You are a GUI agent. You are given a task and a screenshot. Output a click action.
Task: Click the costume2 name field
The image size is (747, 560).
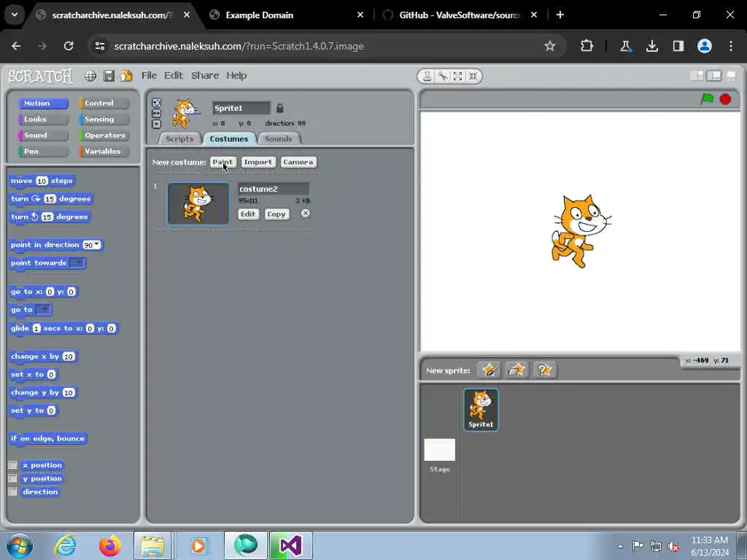pos(274,189)
